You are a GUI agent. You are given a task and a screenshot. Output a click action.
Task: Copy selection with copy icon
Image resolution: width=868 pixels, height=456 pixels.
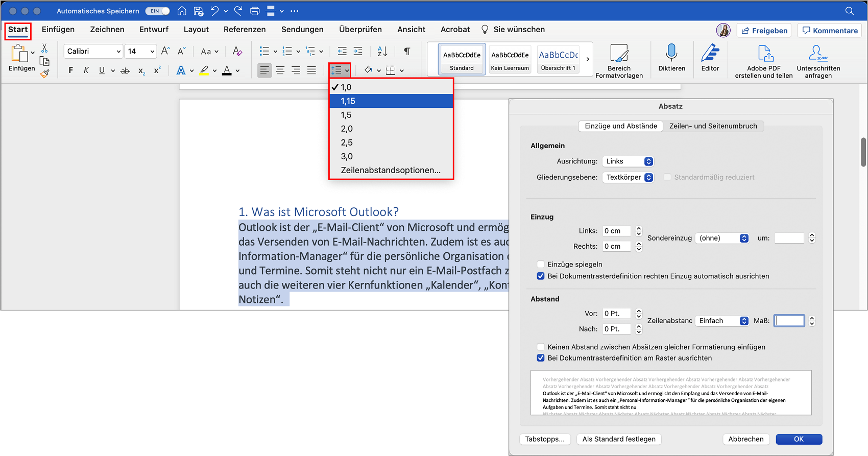(44, 61)
